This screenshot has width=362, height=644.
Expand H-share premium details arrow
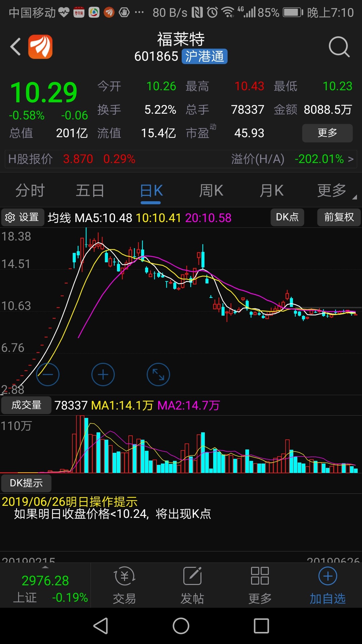click(x=351, y=159)
